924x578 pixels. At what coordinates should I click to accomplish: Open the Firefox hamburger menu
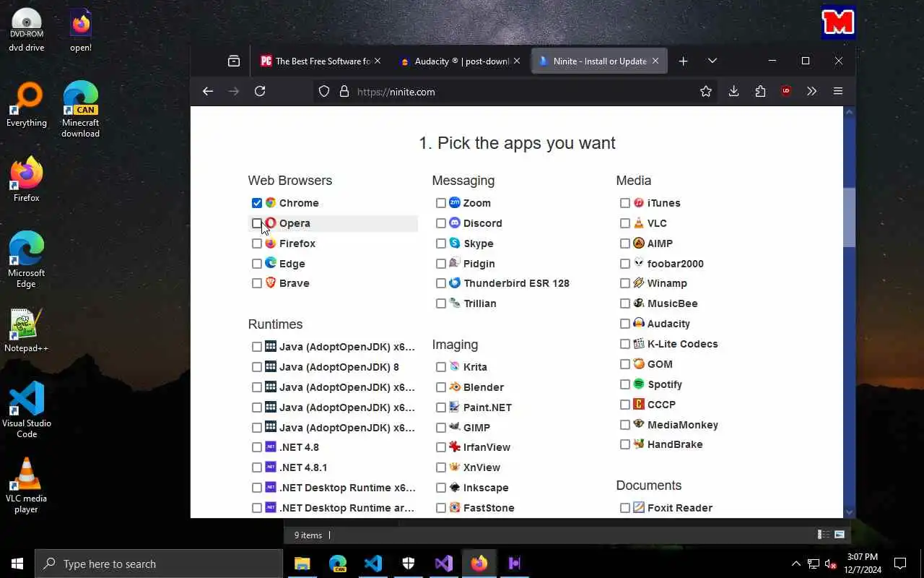tap(838, 91)
